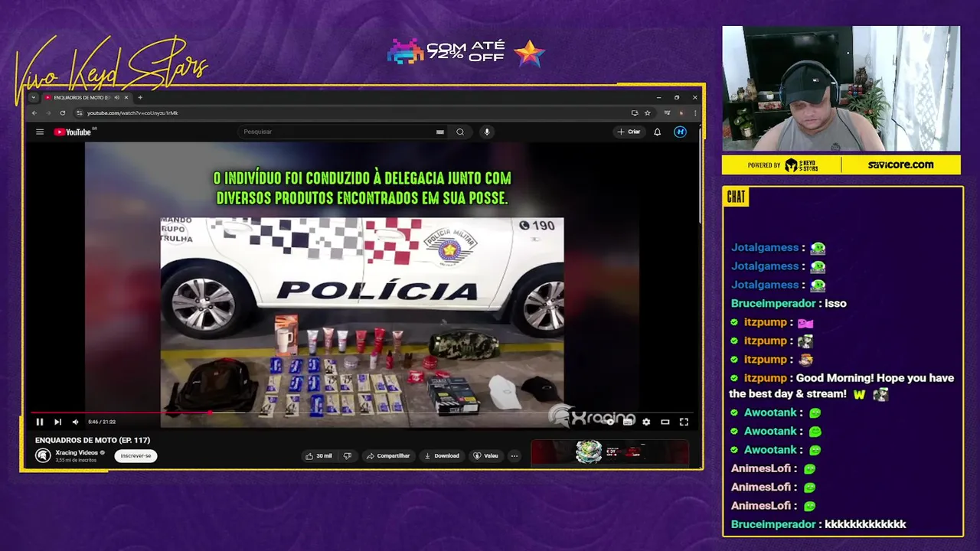This screenshot has height=551, width=980.
Task: Click Bruceimperador's 'isso' chat message
Action: 789,303
